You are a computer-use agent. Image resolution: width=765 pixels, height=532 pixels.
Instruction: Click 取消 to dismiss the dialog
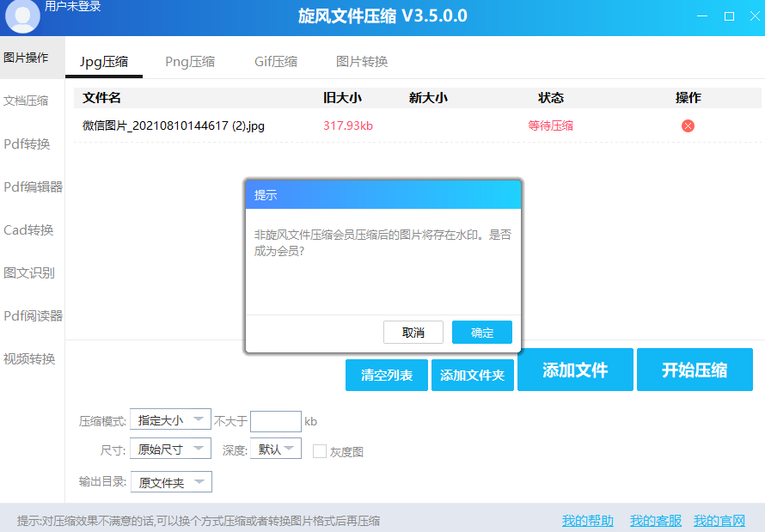(413, 333)
